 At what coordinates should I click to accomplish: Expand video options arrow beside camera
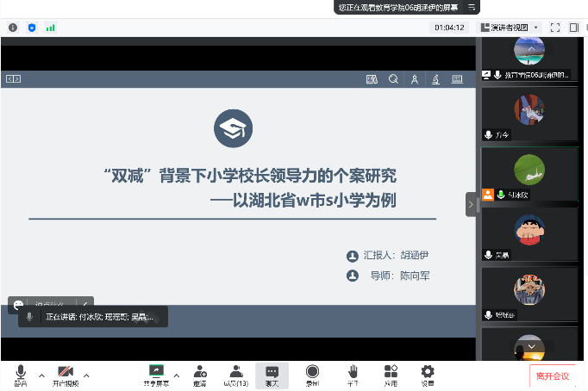pos(86,375)
